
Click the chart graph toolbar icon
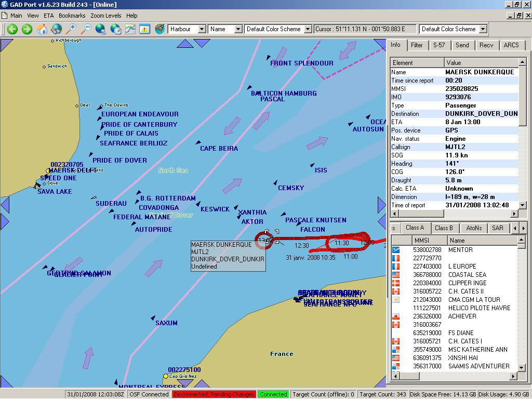pyautogui.click(x=130, y=29)
